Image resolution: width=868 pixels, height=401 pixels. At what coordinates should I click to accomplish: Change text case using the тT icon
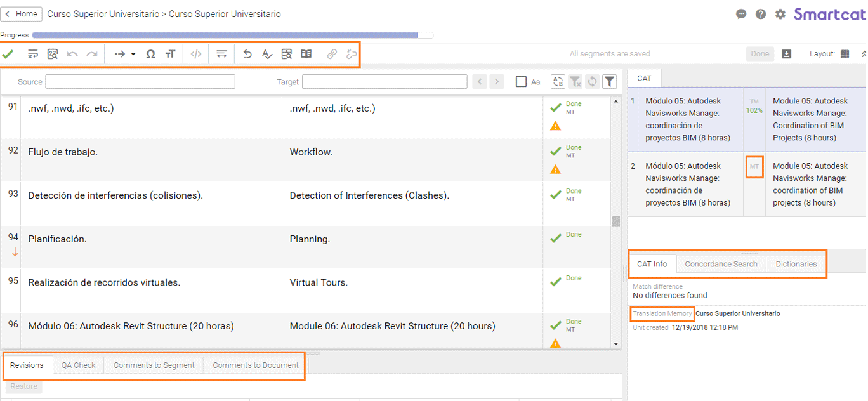click(170, 54)
